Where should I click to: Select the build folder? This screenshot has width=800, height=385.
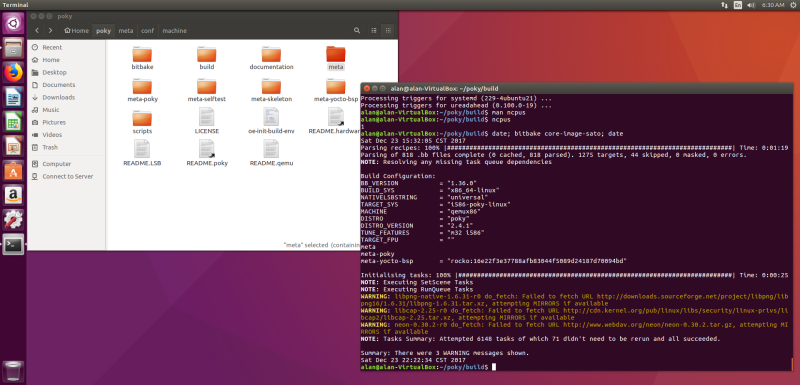click(207, 58)
